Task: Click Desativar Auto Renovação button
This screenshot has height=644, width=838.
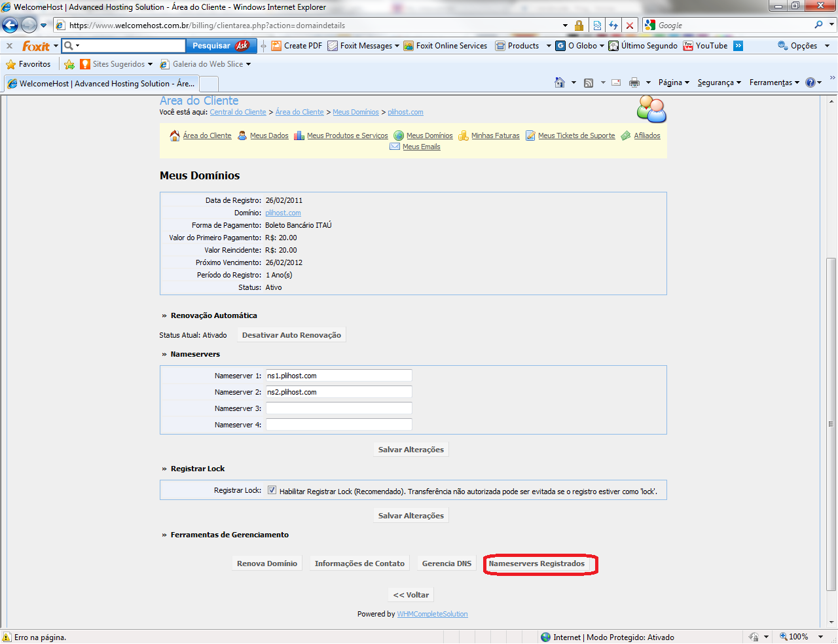Action: [x=291, y=335]
